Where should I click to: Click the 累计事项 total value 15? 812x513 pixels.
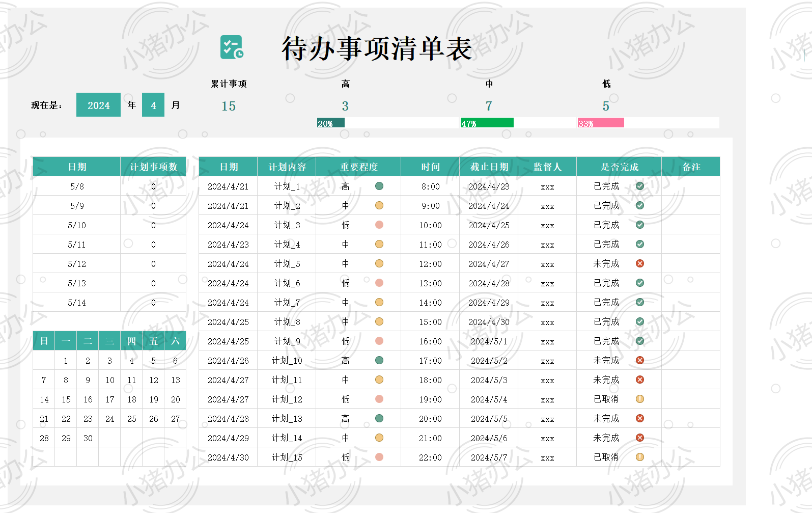click(x=229, y=106)
